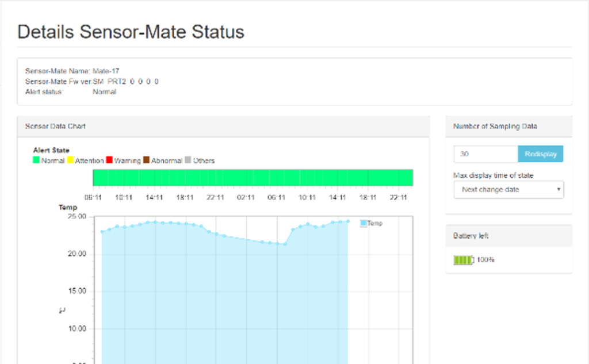Open the Next change date dropdown
The height and width of the screenshot is (364, 589).
(x=508, y=190)
